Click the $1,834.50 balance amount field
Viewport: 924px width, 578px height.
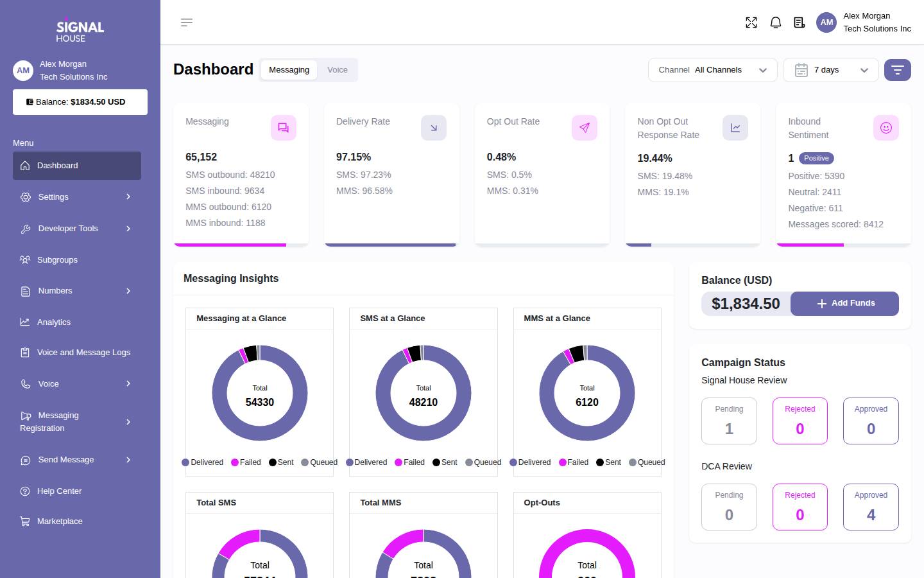(x=746, y=304)
